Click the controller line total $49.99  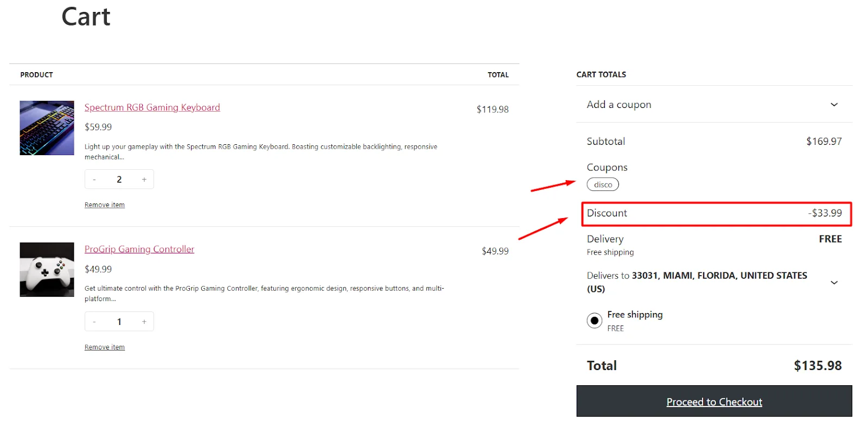(495, 251)
